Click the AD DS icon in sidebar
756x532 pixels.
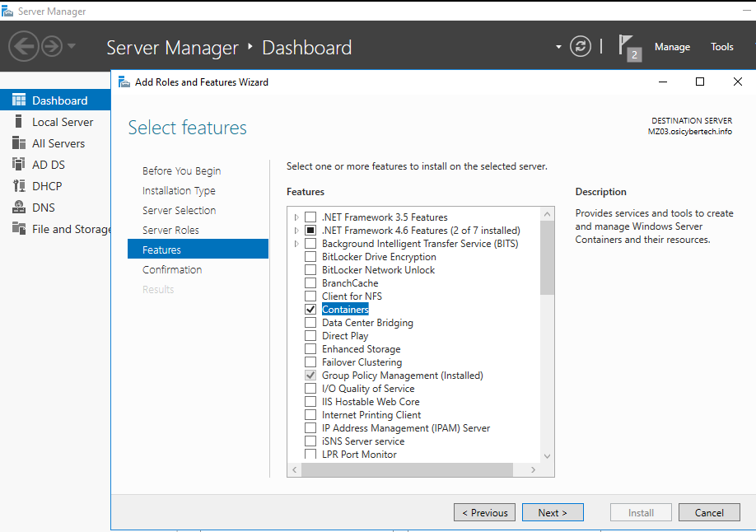19,165
